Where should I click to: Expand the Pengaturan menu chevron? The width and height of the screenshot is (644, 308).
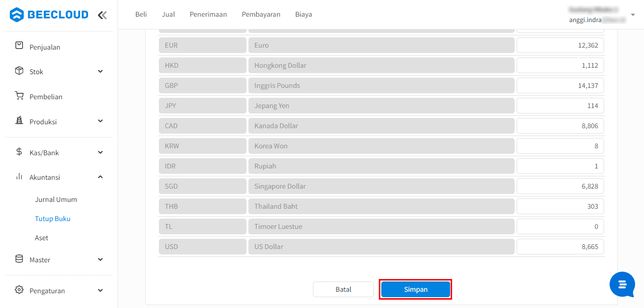tap(100, 290)
